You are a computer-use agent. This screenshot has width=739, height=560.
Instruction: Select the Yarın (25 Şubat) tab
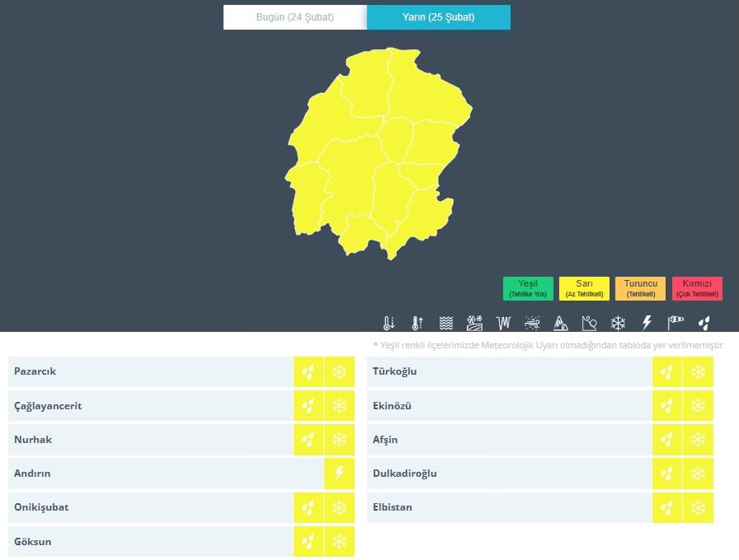coord(438,17)
